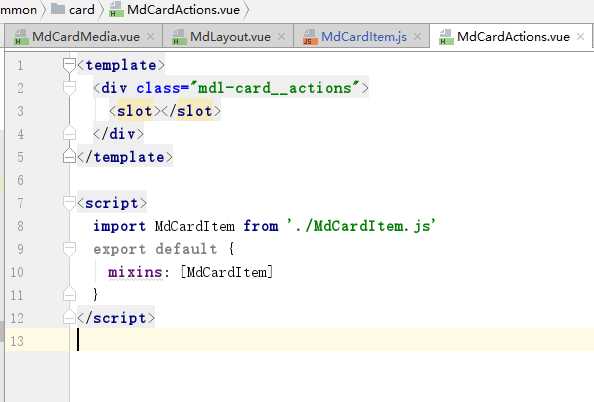Image resolution: width=594 pixels, height=402 pixels.
Task: Click the 'mixins' property on line 10
Action: [135, 272]
